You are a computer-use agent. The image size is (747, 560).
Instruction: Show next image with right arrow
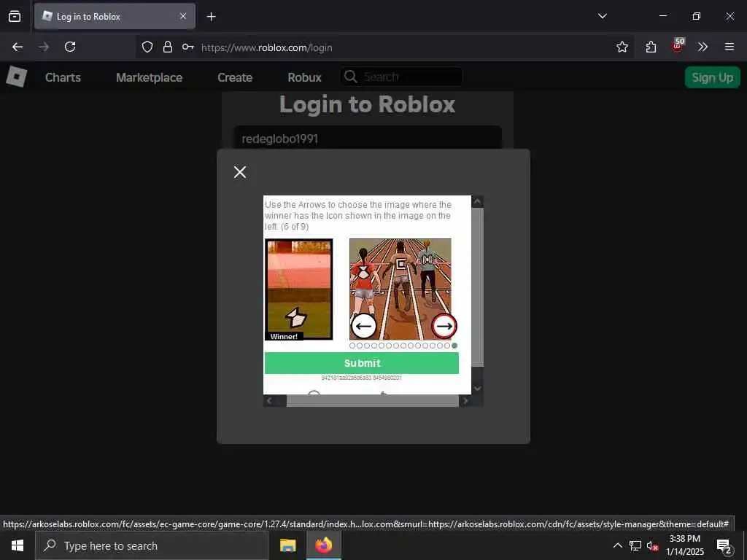coord(444,326)
